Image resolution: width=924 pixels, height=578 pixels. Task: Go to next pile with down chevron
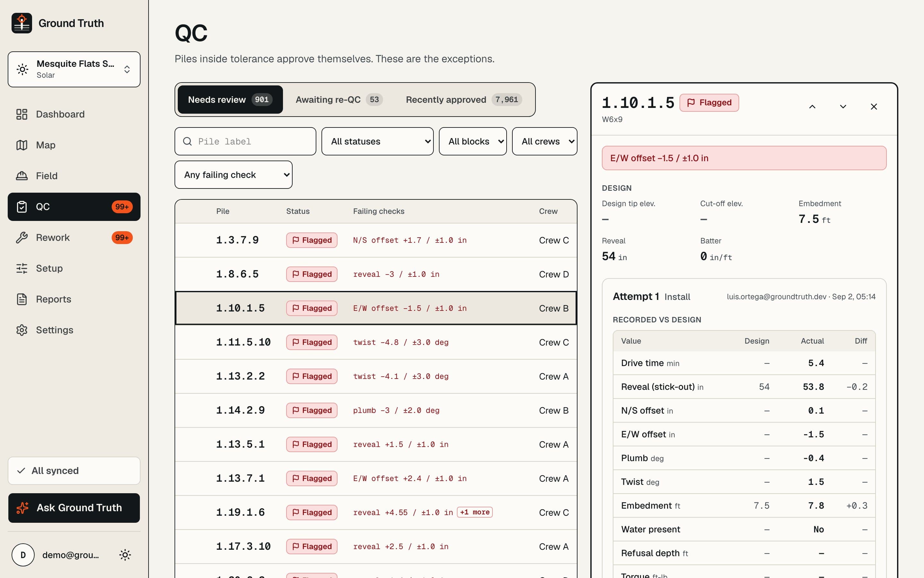(x=843, y=107)
